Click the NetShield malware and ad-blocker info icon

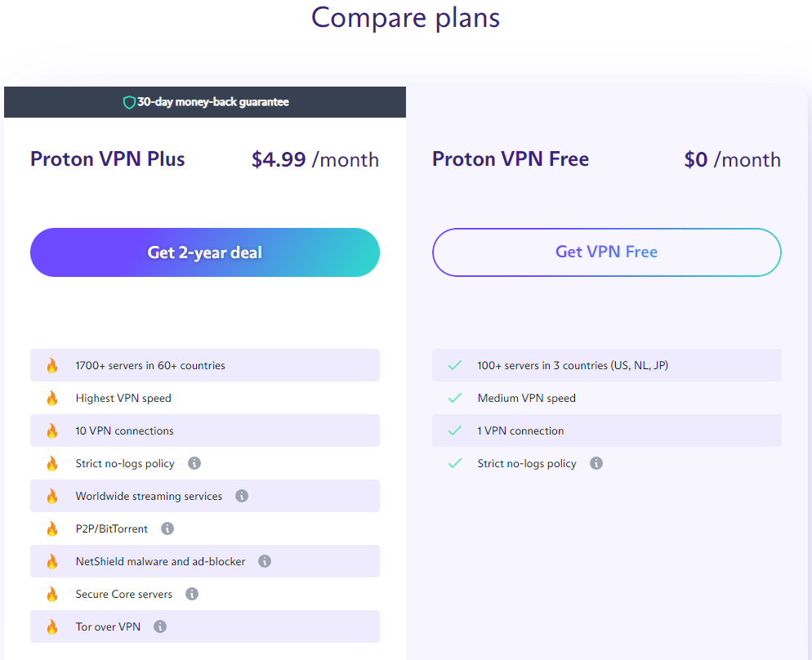point(263,561)
